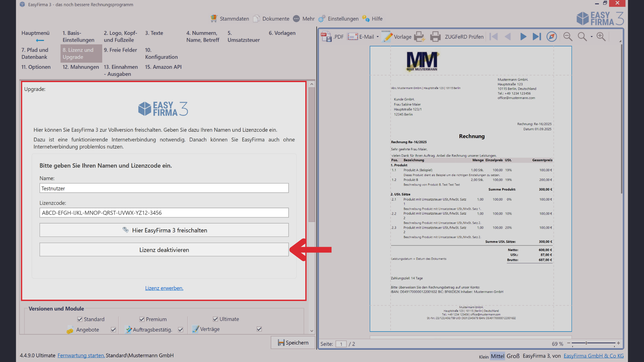Open 13. Einnahmen - Ausgaben tab
644x362 pixels.
121,70
